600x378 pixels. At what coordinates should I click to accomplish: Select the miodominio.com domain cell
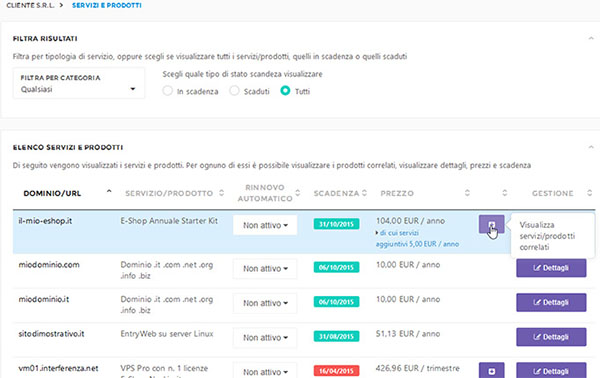pos(49,265)
